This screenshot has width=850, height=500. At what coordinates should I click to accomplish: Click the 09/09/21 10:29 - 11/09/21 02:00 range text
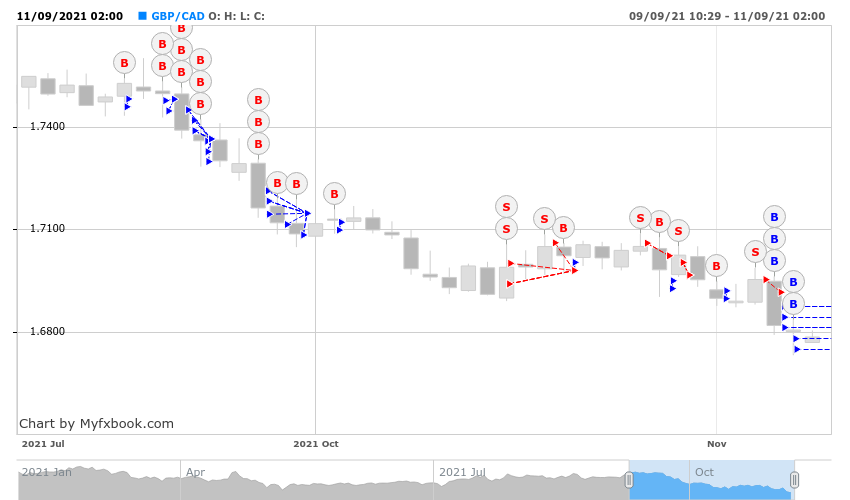[x=726, y=16]
